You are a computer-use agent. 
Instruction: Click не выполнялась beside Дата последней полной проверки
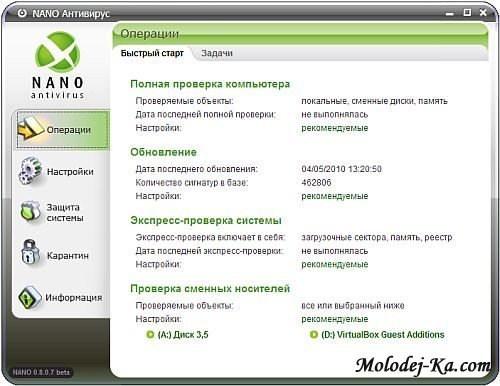(335, 114)
